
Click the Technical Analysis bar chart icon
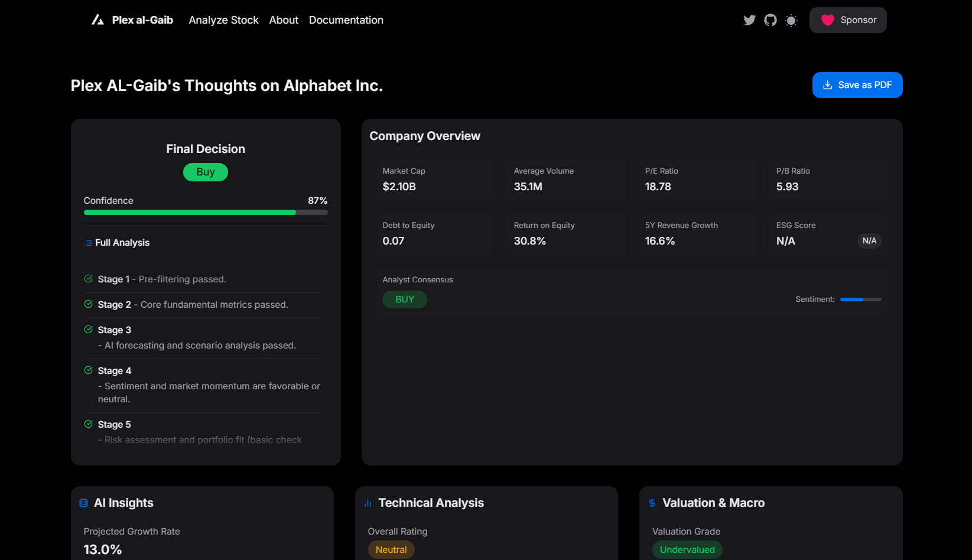368,503
